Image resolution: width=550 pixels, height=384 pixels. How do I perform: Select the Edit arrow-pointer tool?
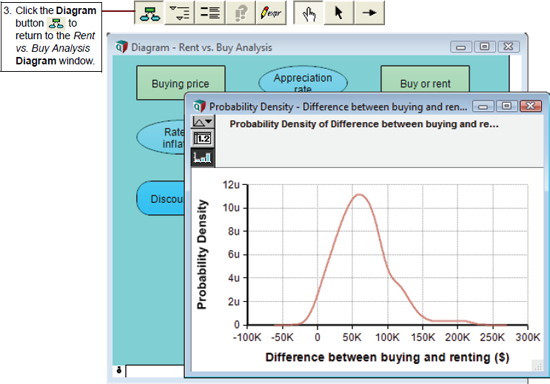click(339, 13)
